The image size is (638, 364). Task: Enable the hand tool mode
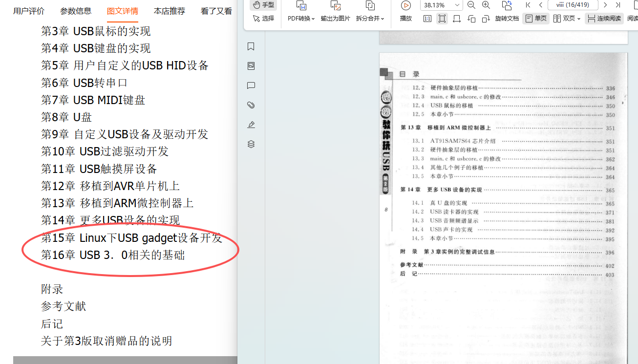(263, 5)
